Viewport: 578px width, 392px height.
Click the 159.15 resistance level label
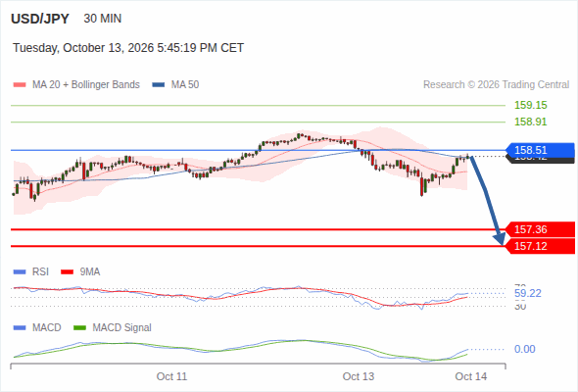530,105
